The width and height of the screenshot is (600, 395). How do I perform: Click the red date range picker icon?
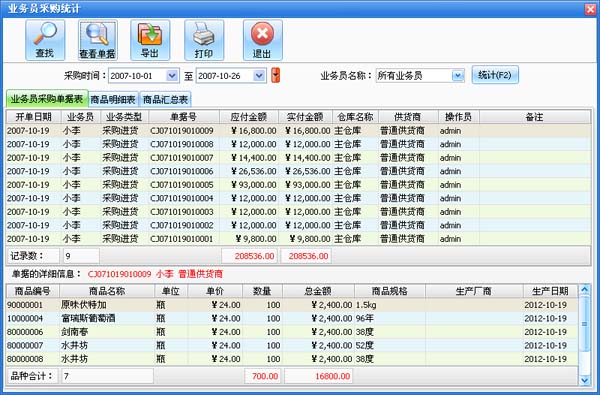click(x=276, y=75)
